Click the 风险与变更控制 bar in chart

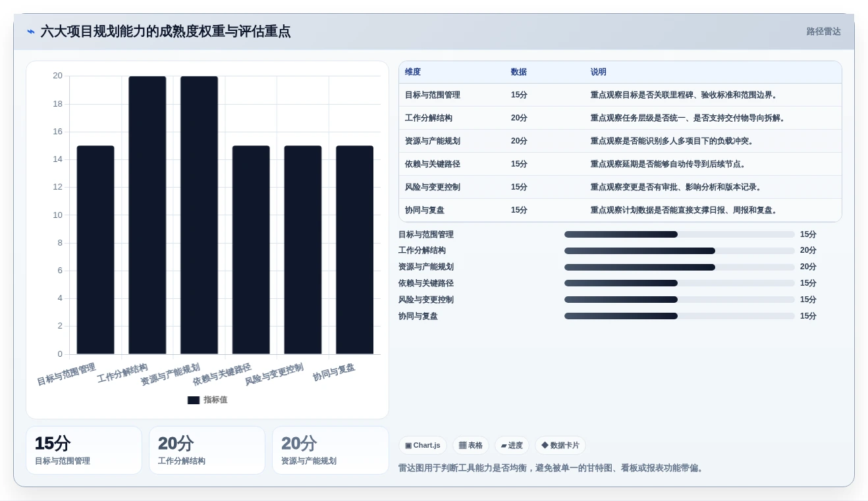point(303,250)
